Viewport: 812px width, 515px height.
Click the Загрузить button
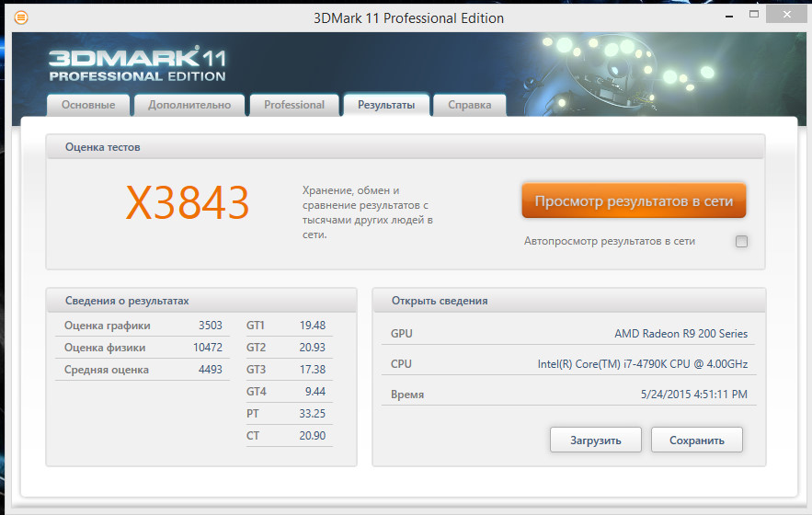coord(596,440)
